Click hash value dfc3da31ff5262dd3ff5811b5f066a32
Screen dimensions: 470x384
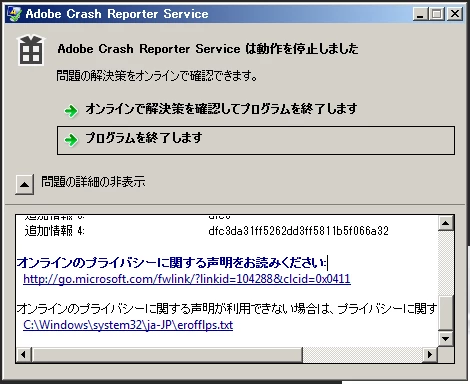tap(298, 231)
